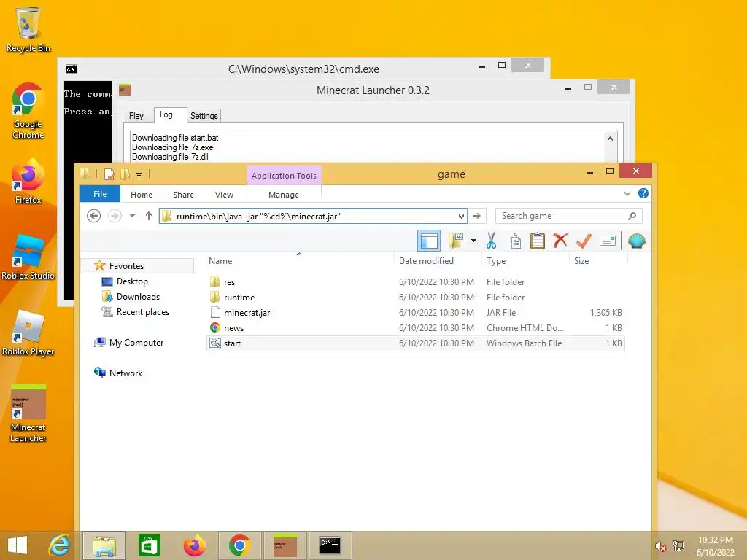The width and height of the screenshot is (747, 560).
Task: Click the Classic Shell seashell settings icon
Action: [x=636, y=241]
